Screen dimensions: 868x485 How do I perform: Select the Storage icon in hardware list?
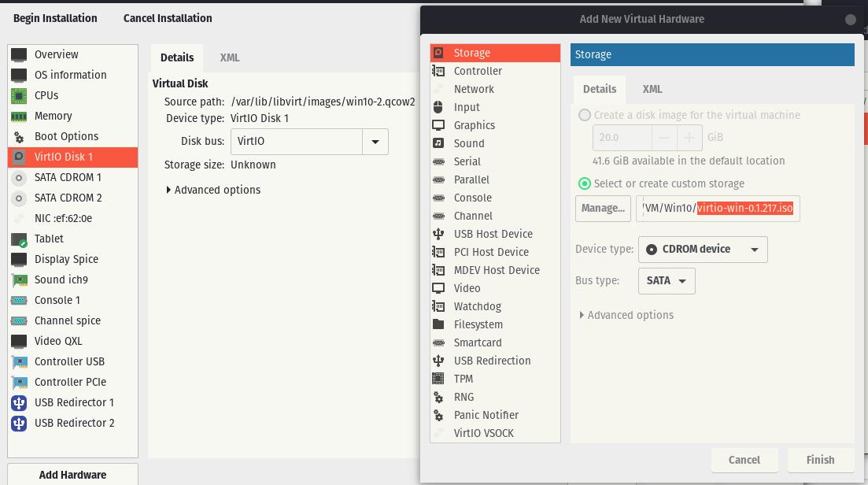point(439,53)
